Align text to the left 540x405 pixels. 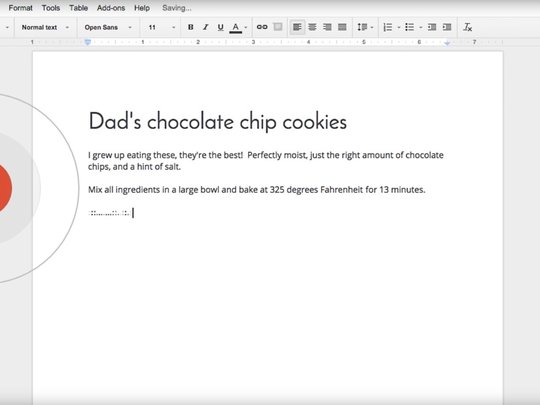coord(297,27)
